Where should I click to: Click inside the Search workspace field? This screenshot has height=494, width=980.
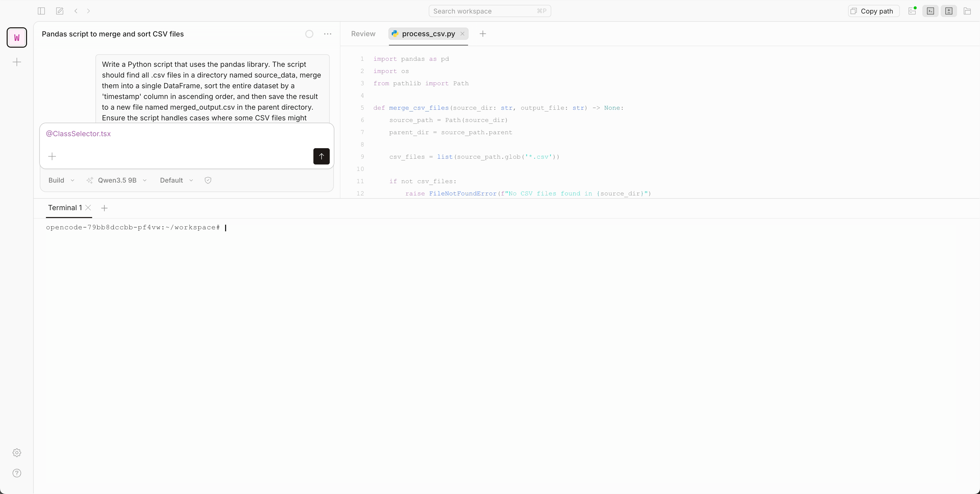(490, 11)
